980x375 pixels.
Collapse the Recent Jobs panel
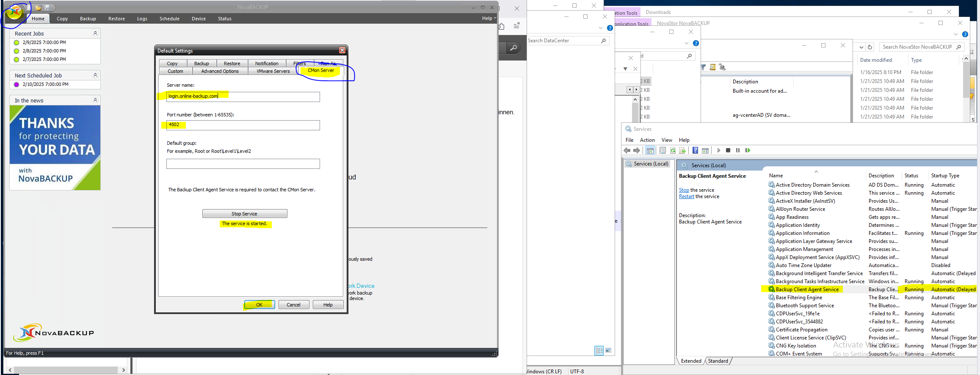click(95, 33)
